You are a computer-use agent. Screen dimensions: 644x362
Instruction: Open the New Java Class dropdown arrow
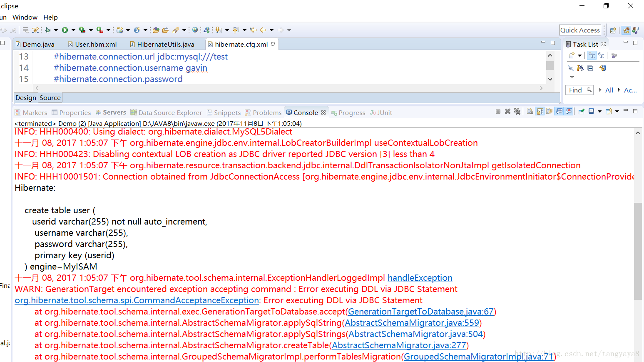pos(145,30)
